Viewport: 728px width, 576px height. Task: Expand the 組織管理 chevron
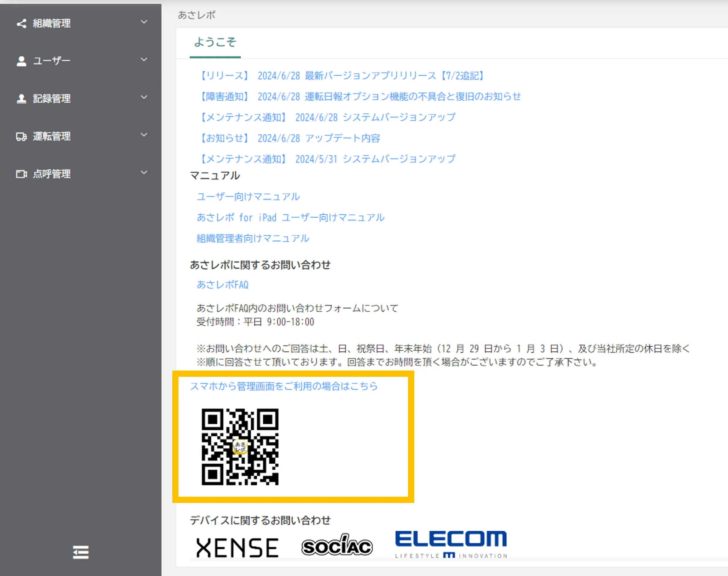(144, 22)
